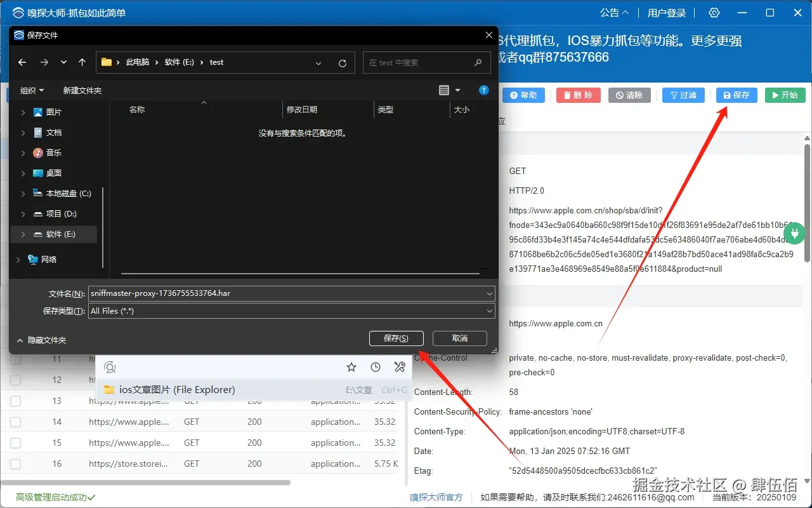Sort by 大小 column header

(462, 109)
